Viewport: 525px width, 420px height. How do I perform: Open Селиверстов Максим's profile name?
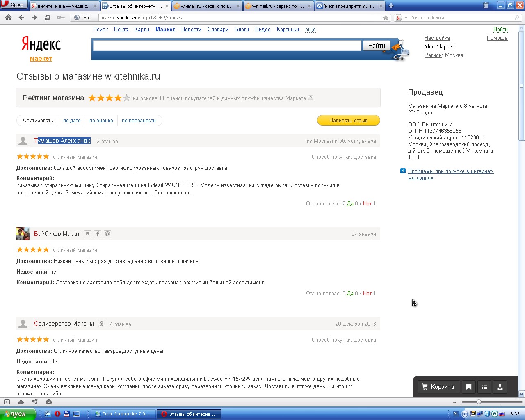tap(64, 324)
